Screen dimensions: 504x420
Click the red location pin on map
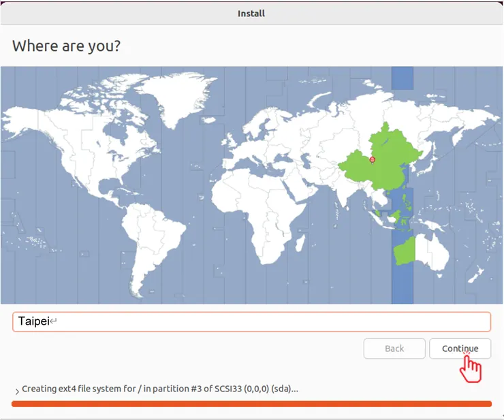tap(373, 160)
